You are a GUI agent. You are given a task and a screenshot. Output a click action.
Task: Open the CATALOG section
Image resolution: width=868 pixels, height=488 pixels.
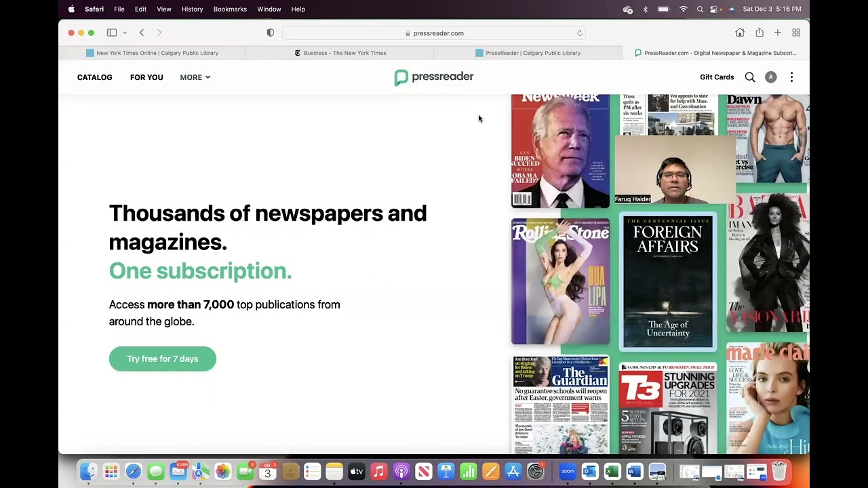pyautogui.click(x=95, y=77)
